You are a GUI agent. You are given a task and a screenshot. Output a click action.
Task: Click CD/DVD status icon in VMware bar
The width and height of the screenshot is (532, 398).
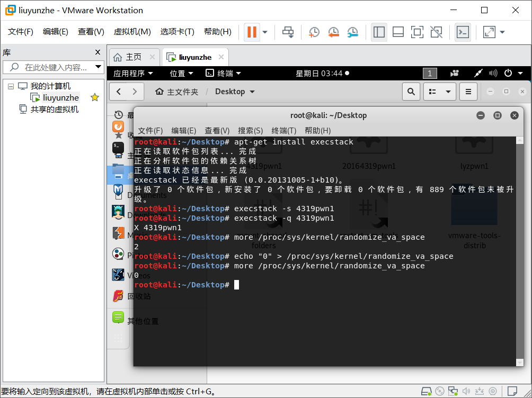[x=439, y=391]
